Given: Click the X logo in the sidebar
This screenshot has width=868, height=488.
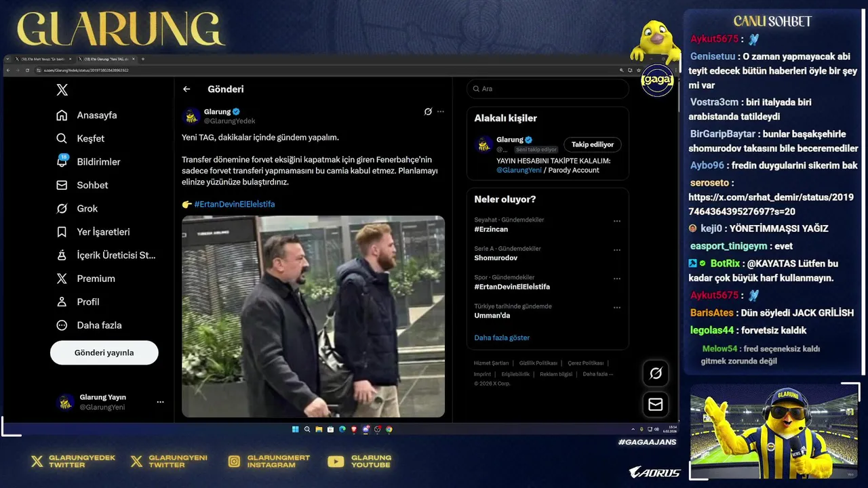Looking at the screenshot, I should click(x=62, y=89).
